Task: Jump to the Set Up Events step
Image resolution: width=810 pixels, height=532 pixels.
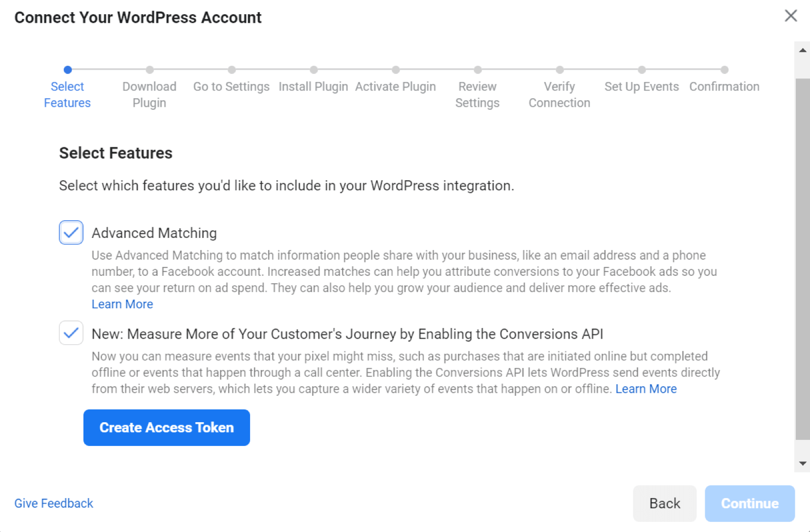Action: coord(642,70)
